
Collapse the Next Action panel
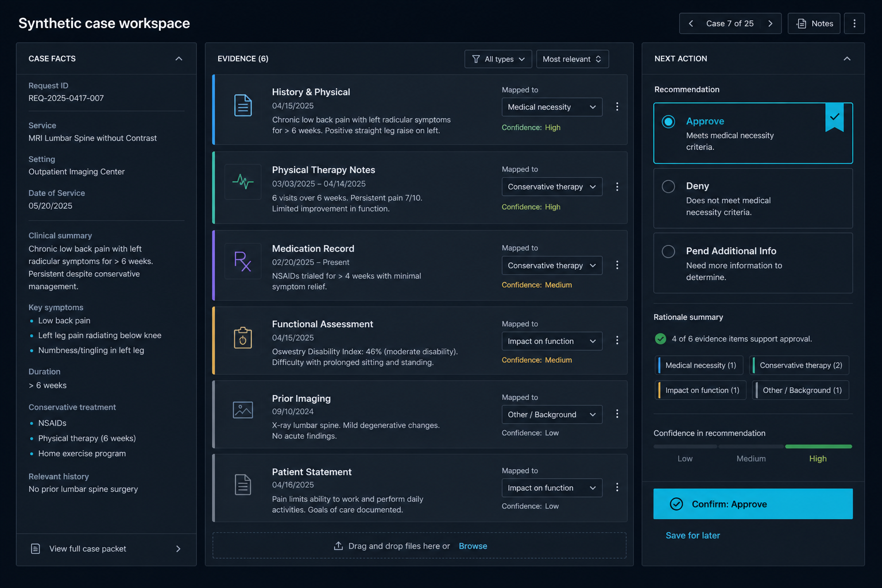click(x=847, y=59)
